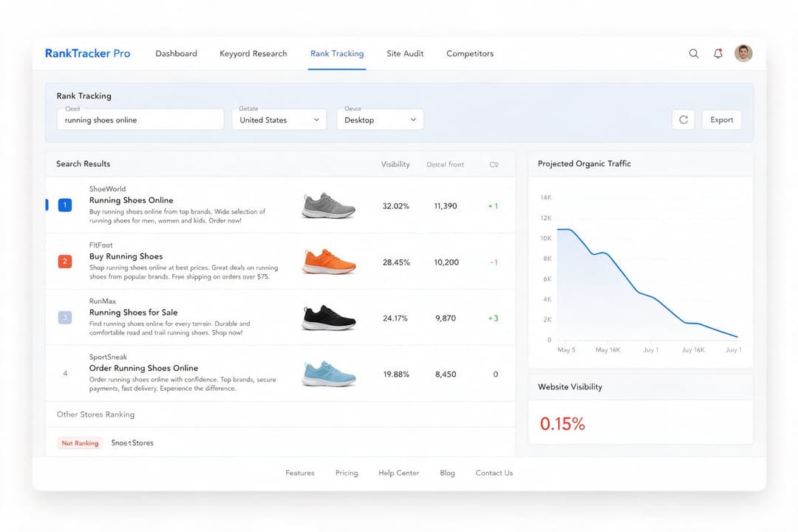Click rank 1 blue badge

(x=64, y=205)
